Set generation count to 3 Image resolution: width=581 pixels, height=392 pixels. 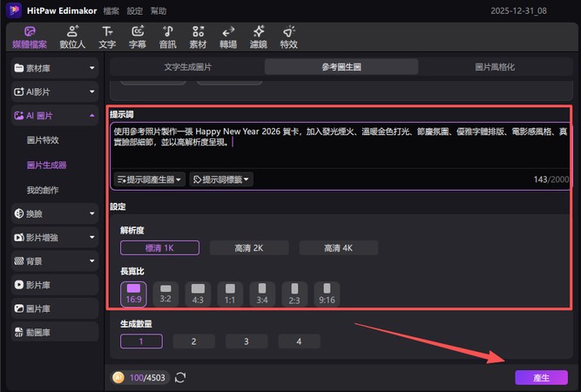247,341
